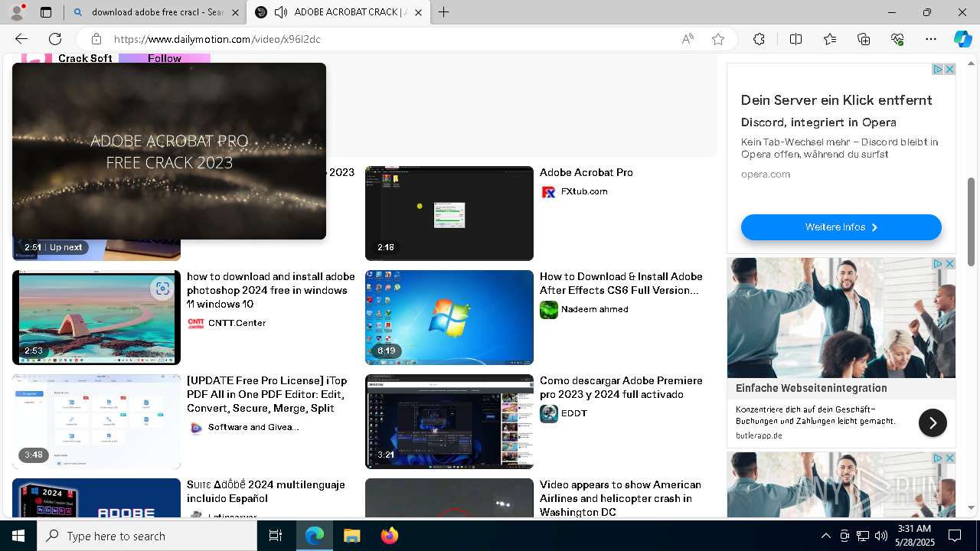Screen dimensions: 980x551
Task: Open the FXtub.com channel avatar
Action: (548, 192)
